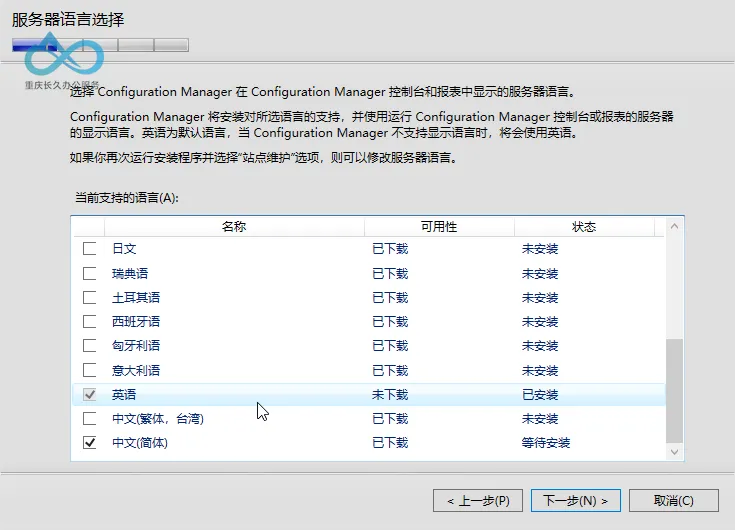Click 已下载 availability in 日文 row
Screen dimensions: 735x530
coord(390,248)
